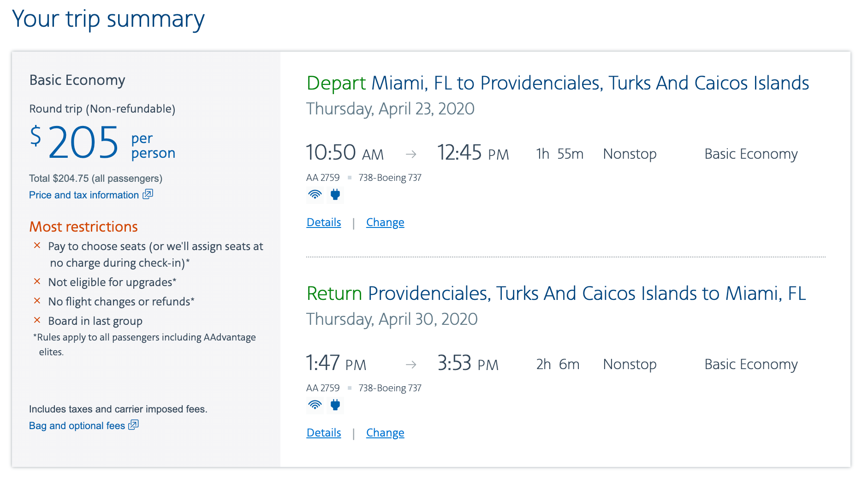Click the power outlet icon on departing flight
This screenshot has height=478, width=868.
click(335, 195)
